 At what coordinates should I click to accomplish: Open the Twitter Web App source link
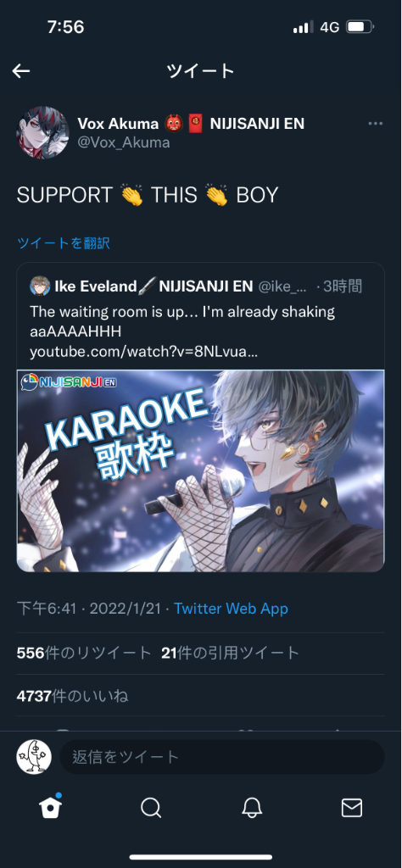click(231, 609)
